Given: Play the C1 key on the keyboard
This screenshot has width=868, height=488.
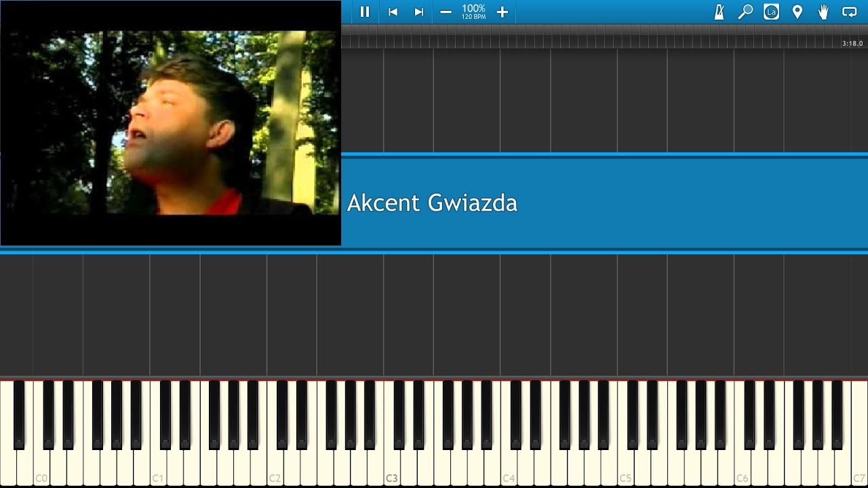Looking at the screenshot, I should [x=158, y=468].
